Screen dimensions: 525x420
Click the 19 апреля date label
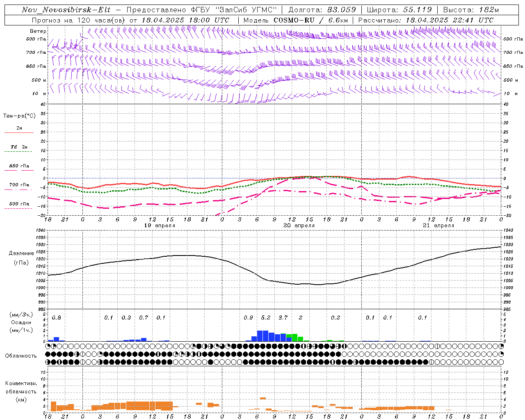click(x=160, y=226)
